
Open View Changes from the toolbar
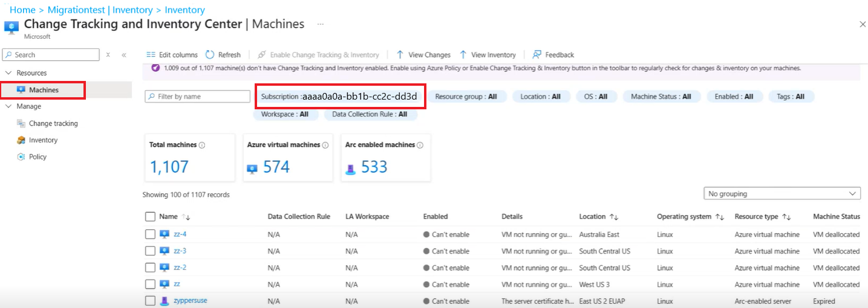coord(423,54)
